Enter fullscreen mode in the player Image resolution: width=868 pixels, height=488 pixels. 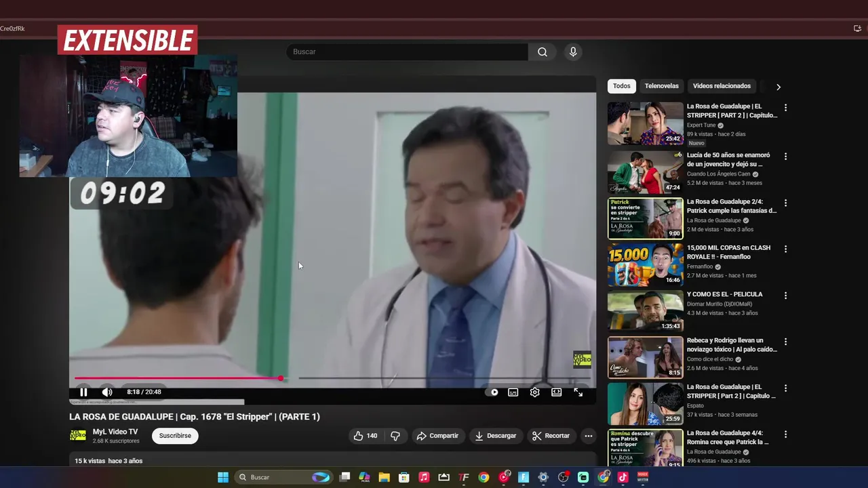[578, 392]
